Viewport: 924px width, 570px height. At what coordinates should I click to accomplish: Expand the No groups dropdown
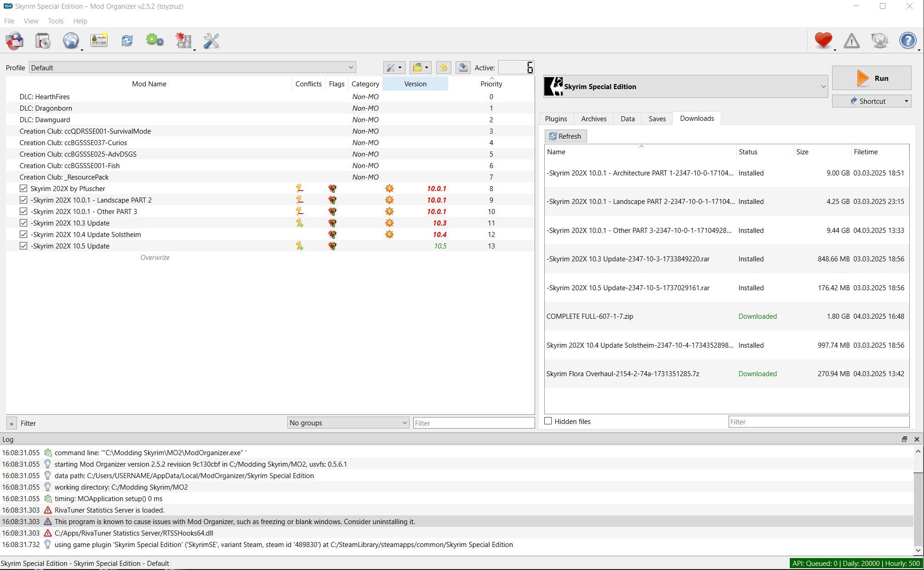[348, 423]
